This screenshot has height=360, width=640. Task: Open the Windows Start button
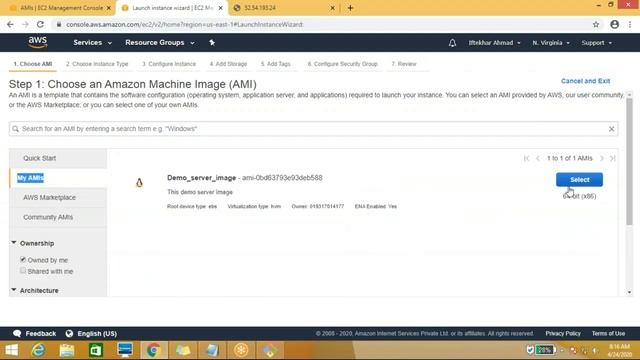(x=12, y=350)
